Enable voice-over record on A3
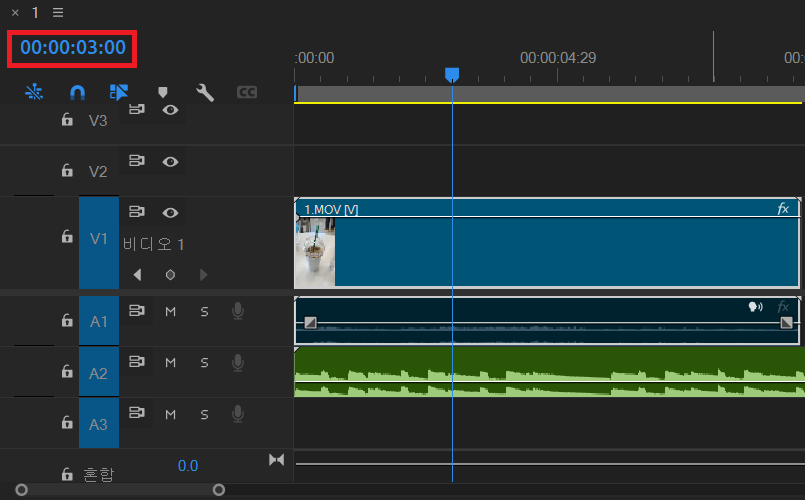 click(x=238, y=414)
